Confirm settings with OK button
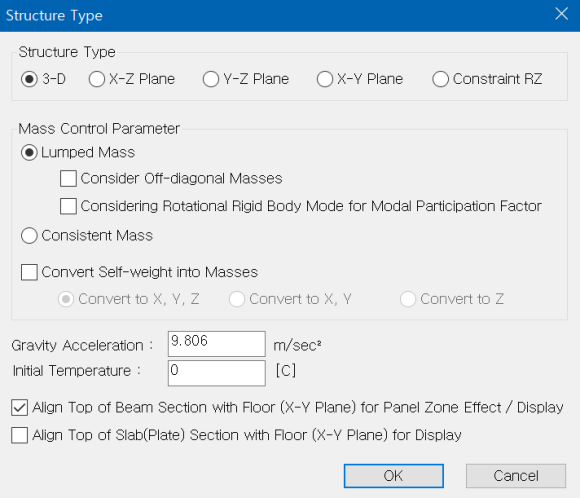Screen dimensions: 580x498 click(394, 476)
